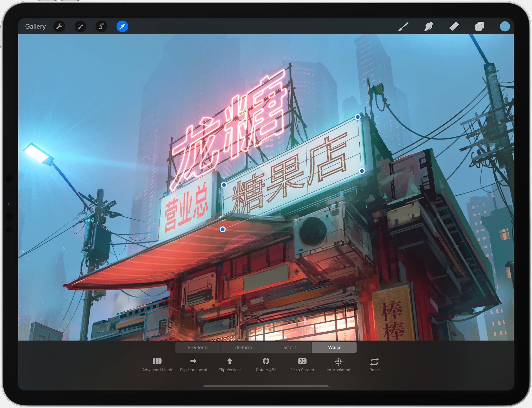Open the color picker swatch
Image resolution: width=532 pixels, height=408 pixels.
(x=505, y=26)
